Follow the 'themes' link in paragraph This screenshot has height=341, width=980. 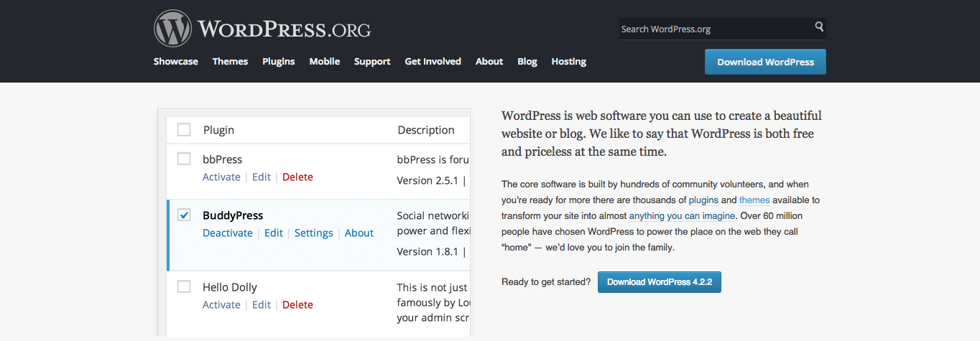(x=754, y=200)
